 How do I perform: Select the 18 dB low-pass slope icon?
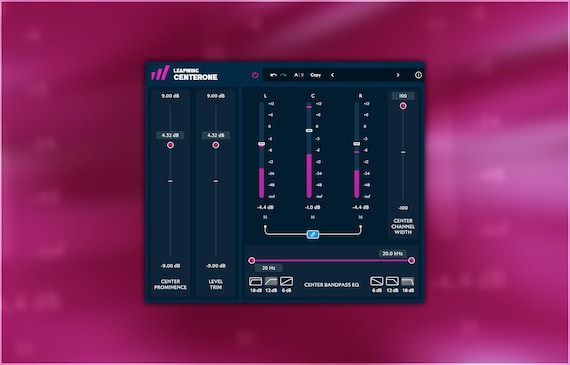coord(408,281)
